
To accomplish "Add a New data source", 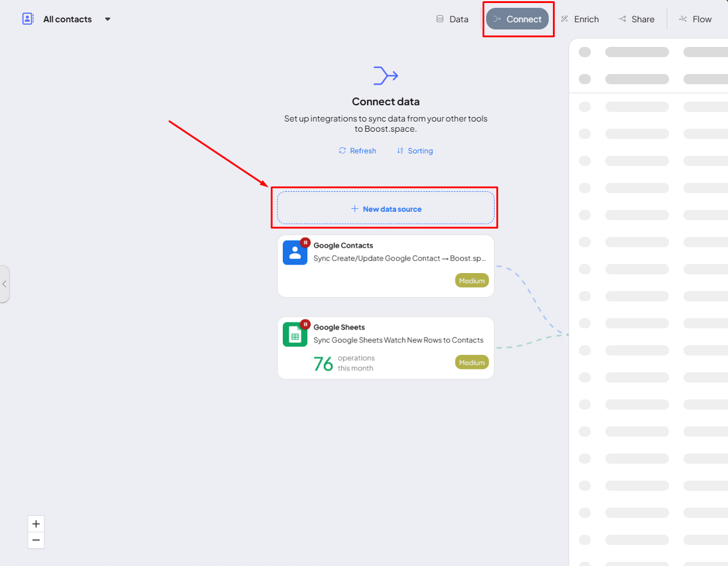I will coord(386,209).
